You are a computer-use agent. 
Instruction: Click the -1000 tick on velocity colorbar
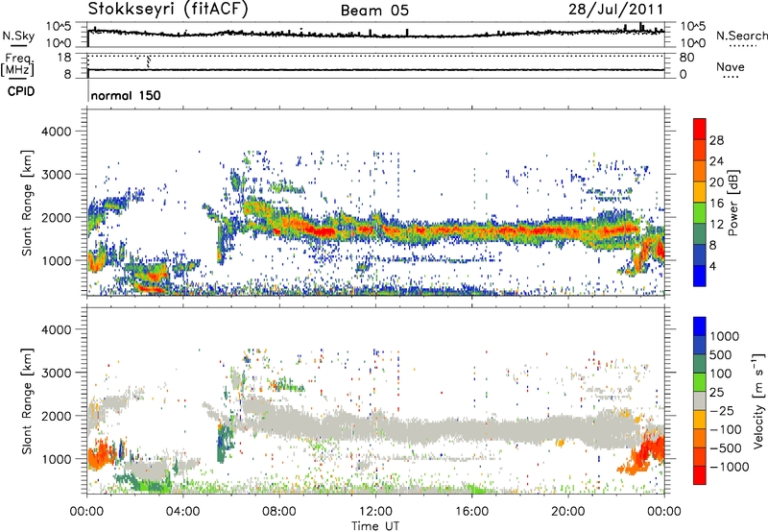730,467
